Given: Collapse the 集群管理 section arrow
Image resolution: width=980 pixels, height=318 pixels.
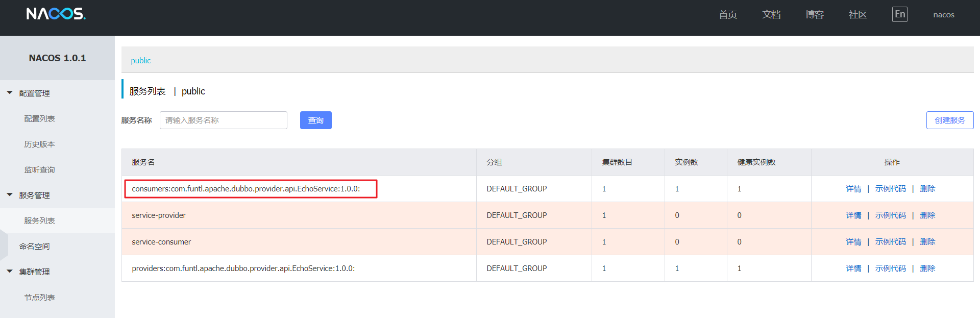Looking at the screenshot, I should pyautogui.click(x=10, y=272).
